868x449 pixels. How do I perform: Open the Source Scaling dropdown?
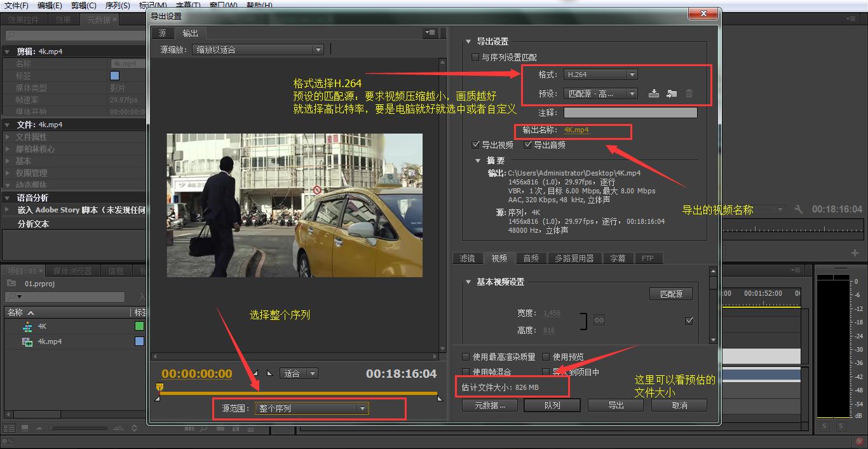click(258, 50)
